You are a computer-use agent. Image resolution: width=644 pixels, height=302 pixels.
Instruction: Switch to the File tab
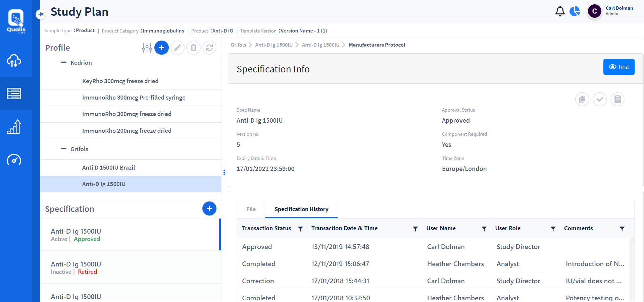pyautogui.click(x=251, y=209)
